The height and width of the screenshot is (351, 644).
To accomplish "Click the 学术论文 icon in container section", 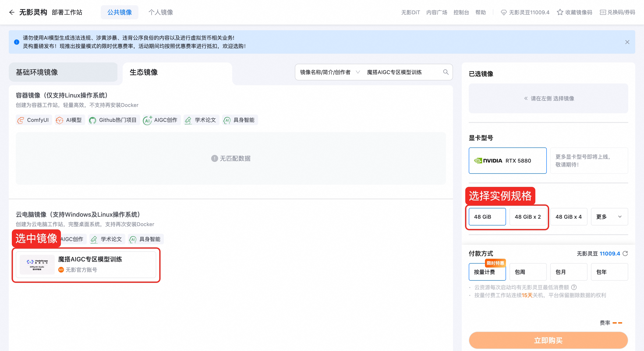I will (x=188, y=120).
